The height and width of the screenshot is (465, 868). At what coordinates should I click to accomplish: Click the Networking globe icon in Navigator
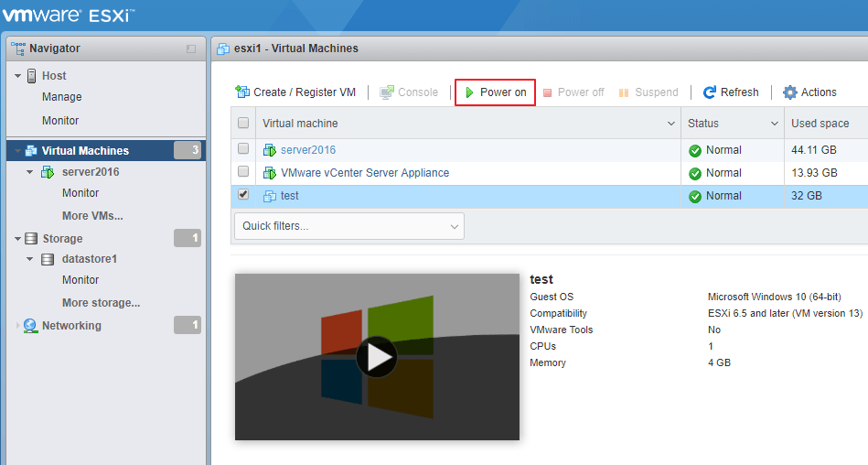pos(30,326)
